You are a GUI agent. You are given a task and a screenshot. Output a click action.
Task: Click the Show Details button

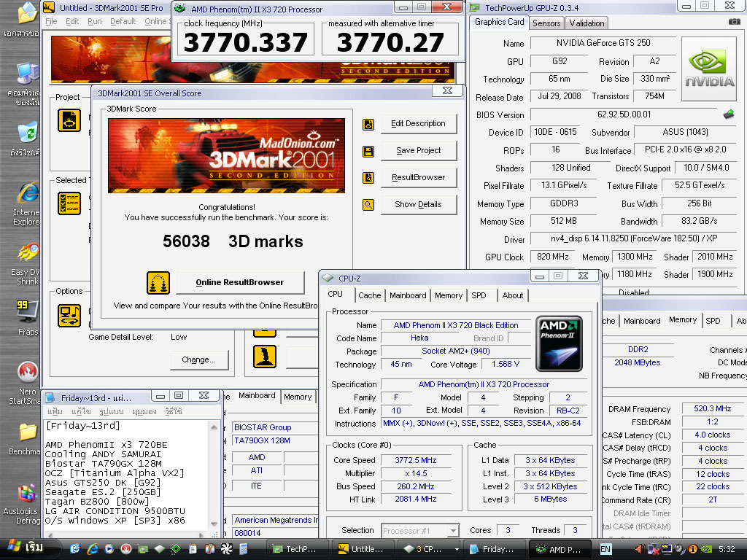point(418,204)
